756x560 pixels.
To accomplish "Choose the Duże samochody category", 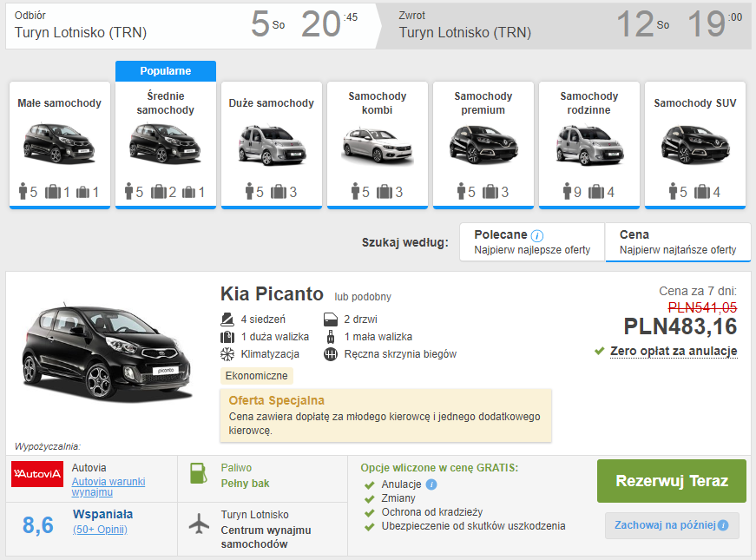I will 272,145.
